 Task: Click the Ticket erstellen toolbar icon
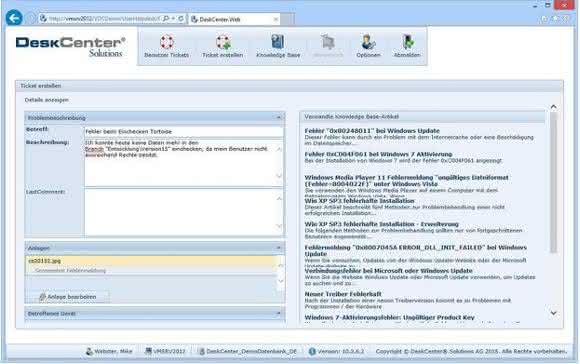pos(223,42)
